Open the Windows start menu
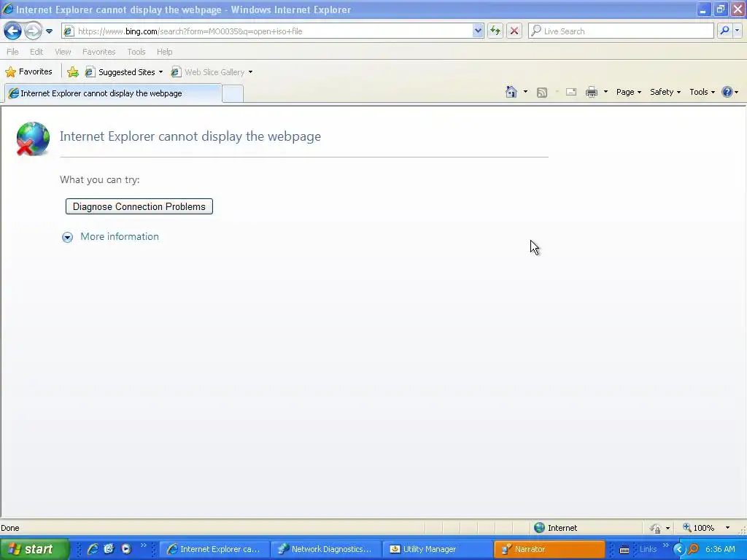The height and width of the screenshot is (560, 747). click(x=34, y=549)
